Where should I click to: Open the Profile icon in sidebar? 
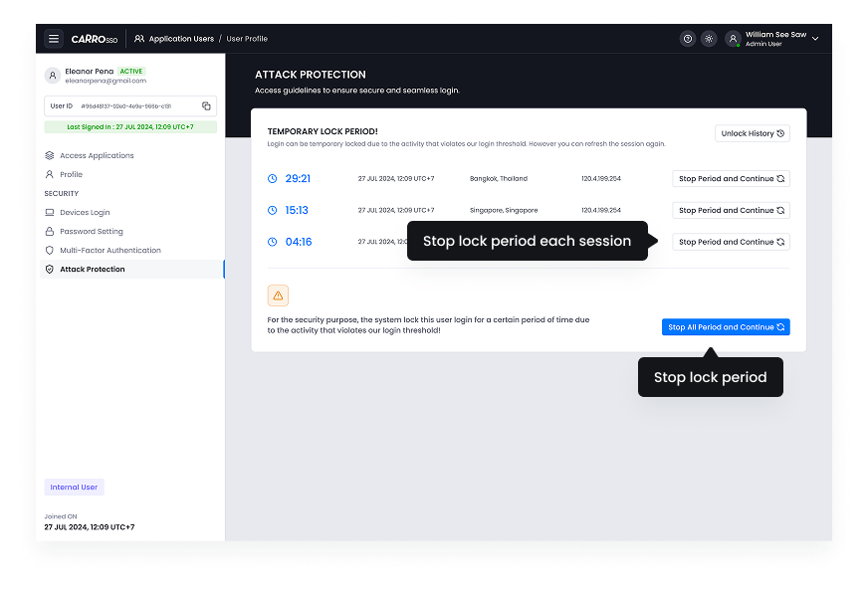click(50, 174)
